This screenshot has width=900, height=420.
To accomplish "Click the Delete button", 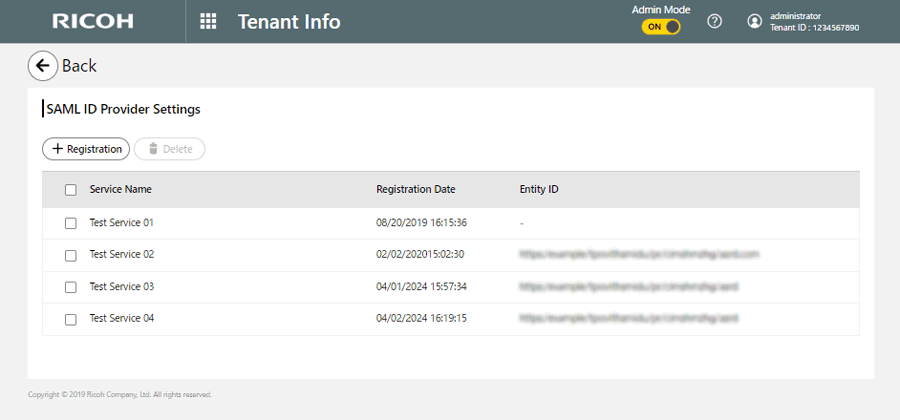I will point(169,149).
